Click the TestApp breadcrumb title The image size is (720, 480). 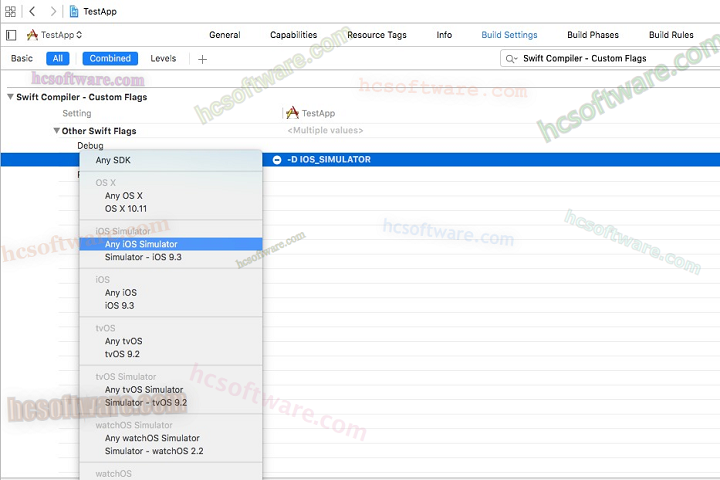click(100, 11)
